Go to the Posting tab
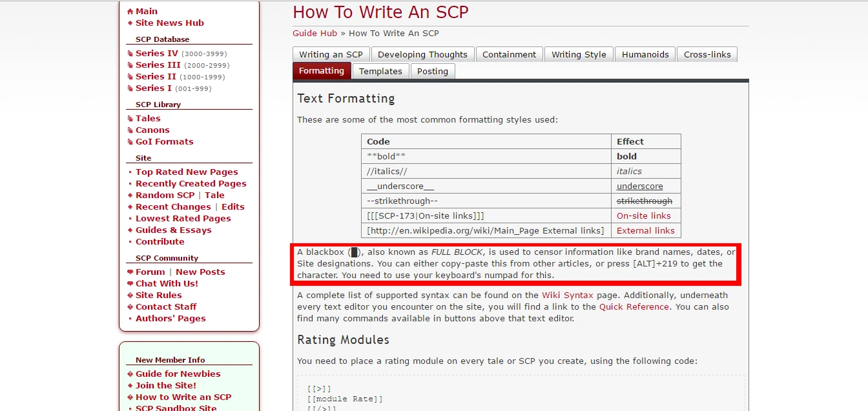Image resolution: width=868 pixels, height=411 pixels. point(432,72)
